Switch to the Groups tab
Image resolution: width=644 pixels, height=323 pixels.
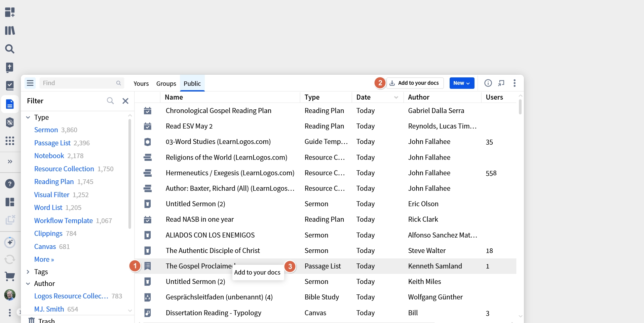(166, 83)
